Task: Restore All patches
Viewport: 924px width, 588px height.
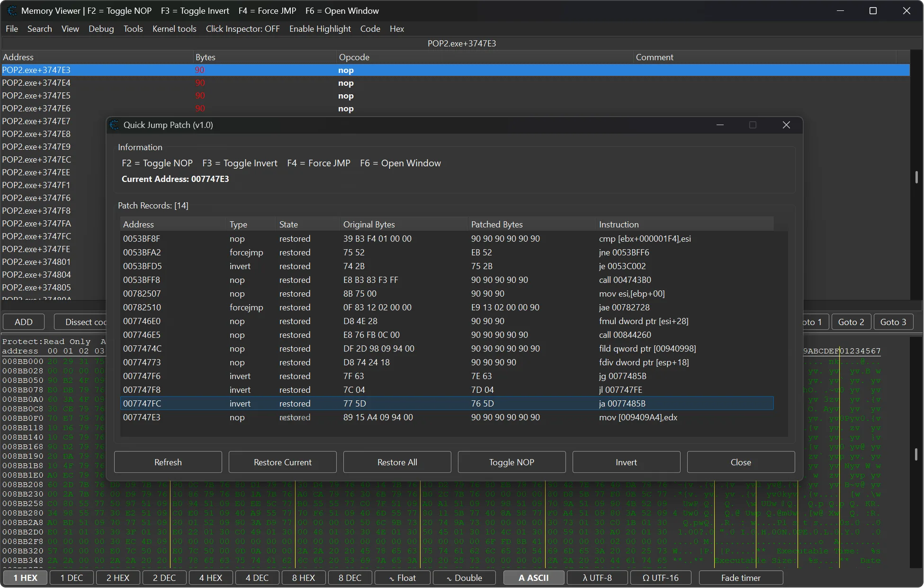Action: tap(397, 462)
